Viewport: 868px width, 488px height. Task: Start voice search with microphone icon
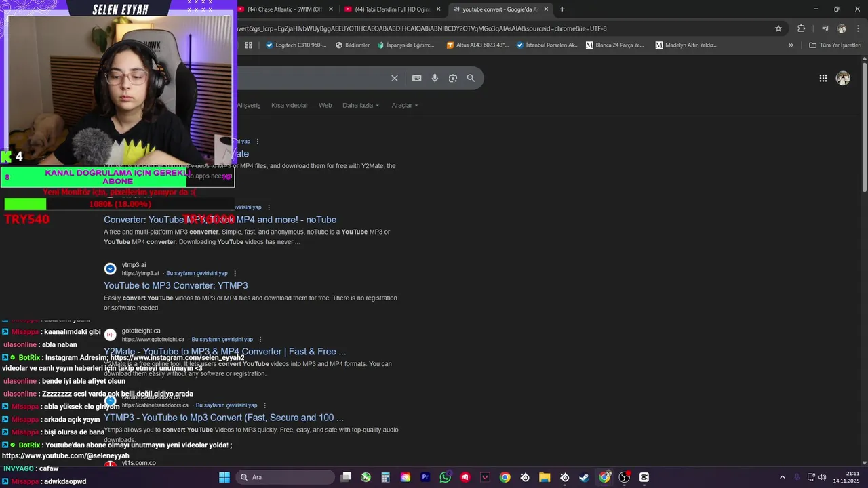coord(435,78)
